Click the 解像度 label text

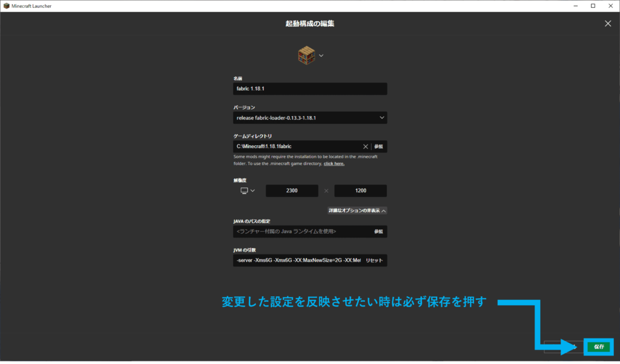240,180
